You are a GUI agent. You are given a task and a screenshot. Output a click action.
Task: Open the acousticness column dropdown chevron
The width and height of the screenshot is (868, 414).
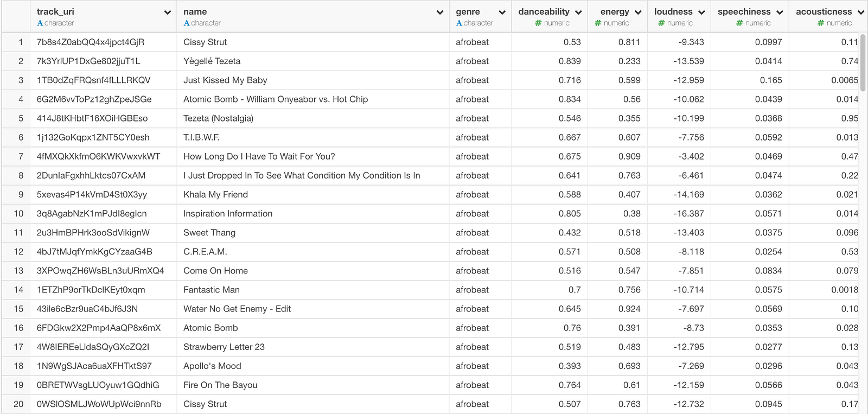[x=861, y=12]
